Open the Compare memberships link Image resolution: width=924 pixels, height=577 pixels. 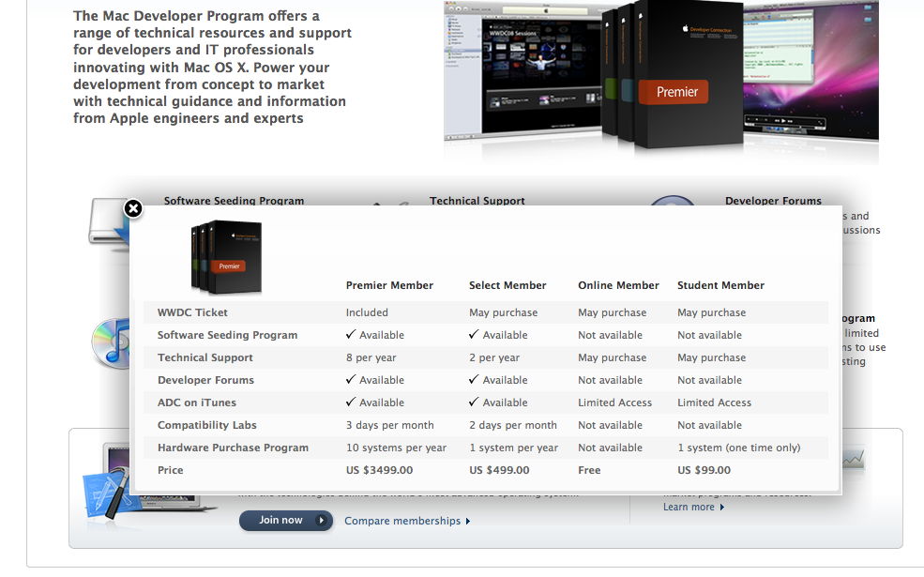(x=407, y=521)
